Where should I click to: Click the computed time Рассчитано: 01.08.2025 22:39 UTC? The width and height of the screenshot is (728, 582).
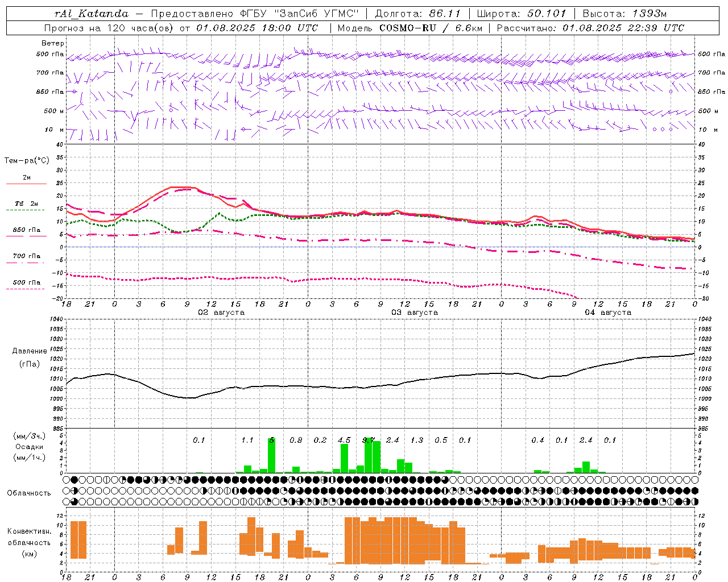[590, 28]
